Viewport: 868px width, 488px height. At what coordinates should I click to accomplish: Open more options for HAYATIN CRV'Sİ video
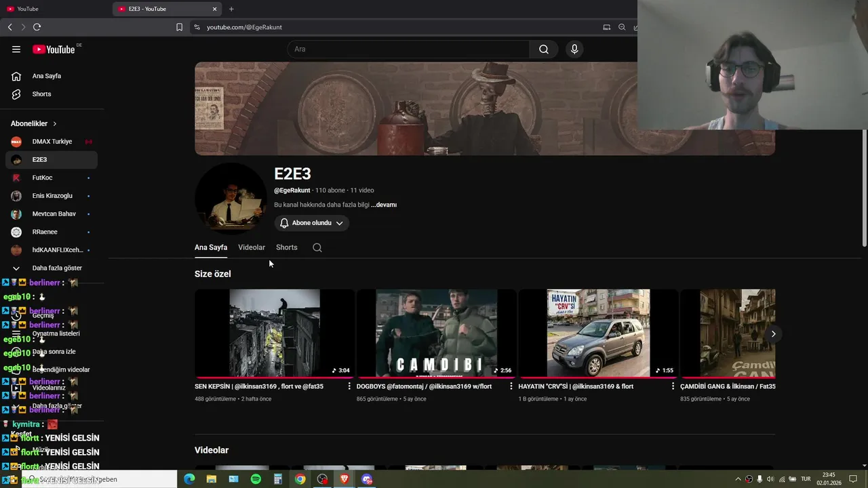(673, 386)
